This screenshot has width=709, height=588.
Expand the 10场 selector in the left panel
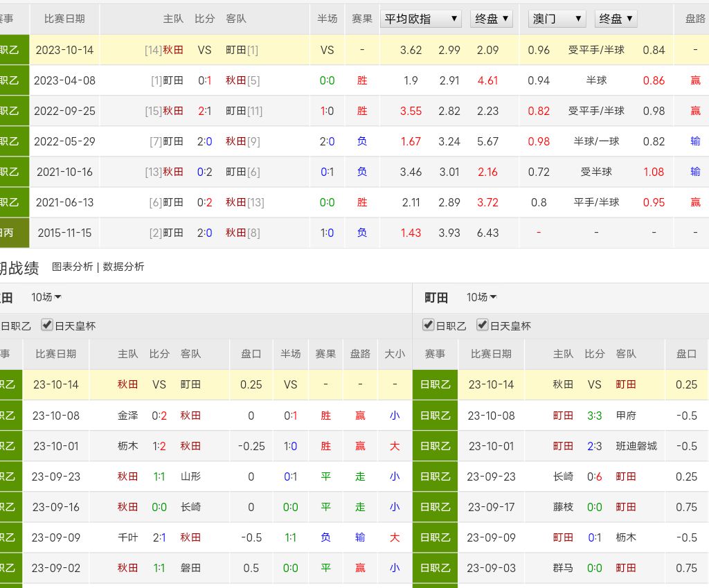[x=46, y=297]
